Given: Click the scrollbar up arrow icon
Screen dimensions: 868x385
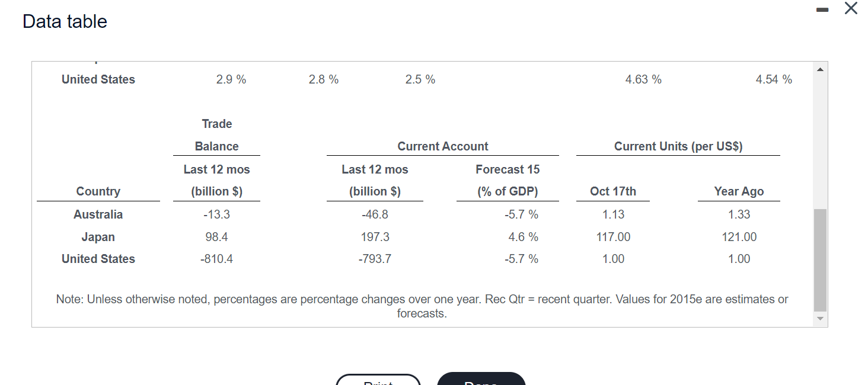Looking at the screenshot, I should tap(819, 69).
